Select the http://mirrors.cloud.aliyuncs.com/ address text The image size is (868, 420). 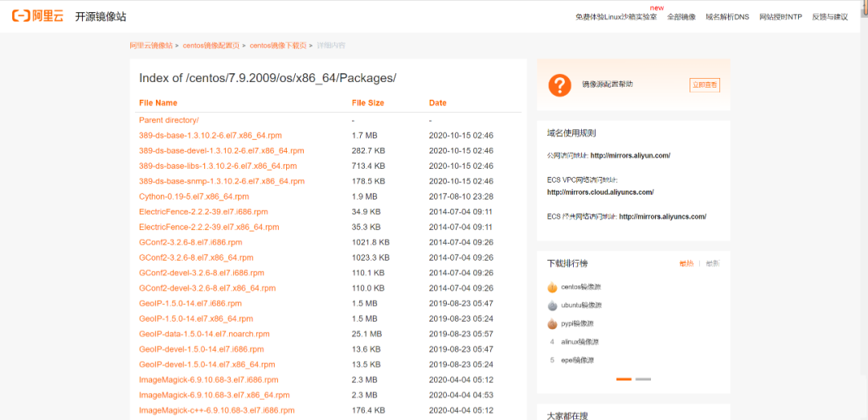pos(600,192)
